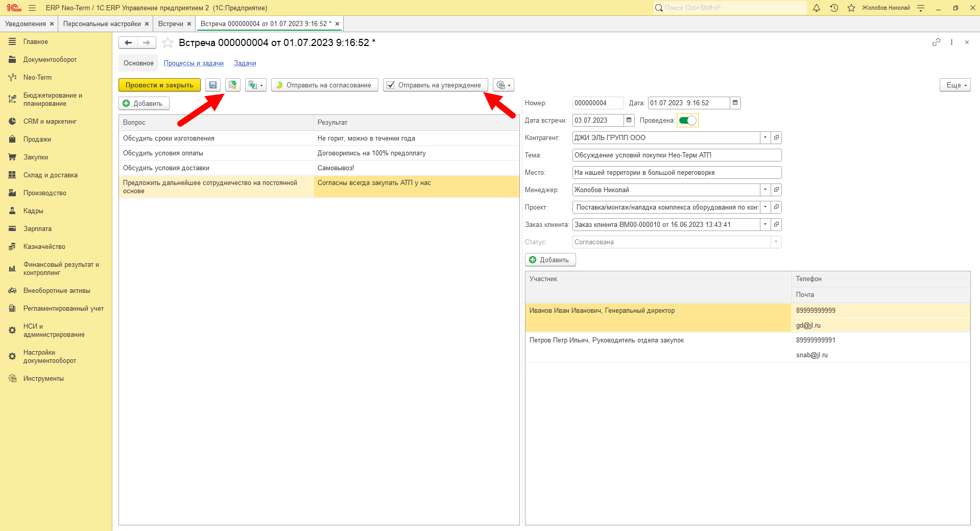Screen dimensions: 980x531
Task: Open the Уведомления tab
Action: point(26,24)
